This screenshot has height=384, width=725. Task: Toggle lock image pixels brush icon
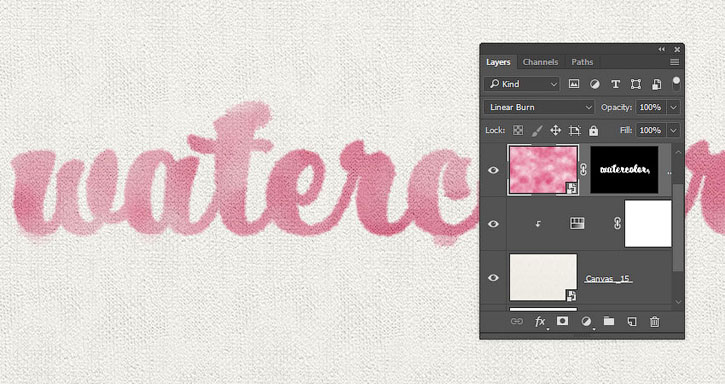click(537, 130)
